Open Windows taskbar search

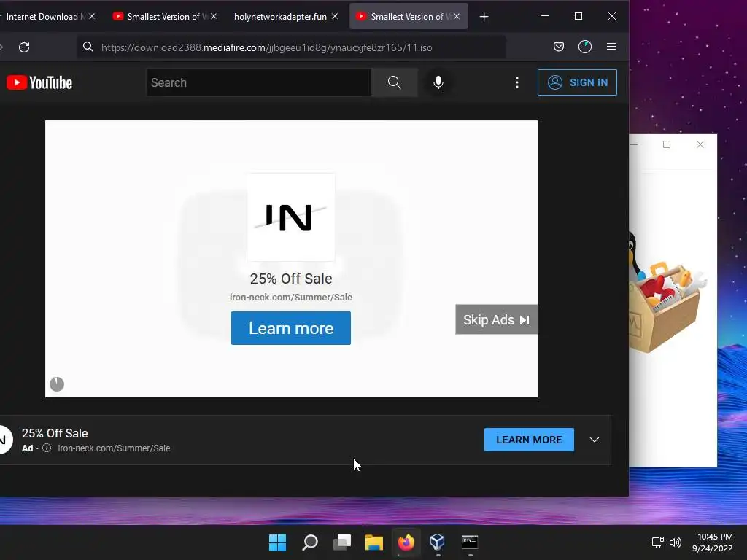[310, 542]
